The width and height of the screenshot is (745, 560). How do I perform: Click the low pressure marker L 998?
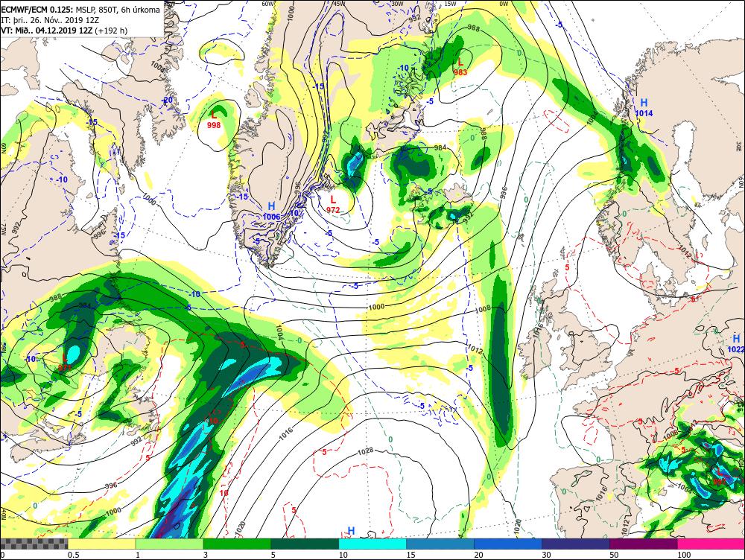point(214,120)
